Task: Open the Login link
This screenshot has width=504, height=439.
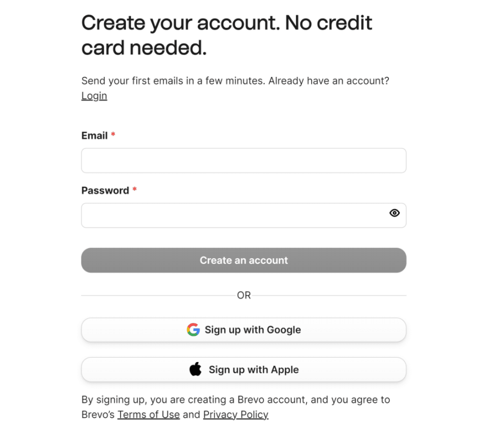Action: (94, 96)
